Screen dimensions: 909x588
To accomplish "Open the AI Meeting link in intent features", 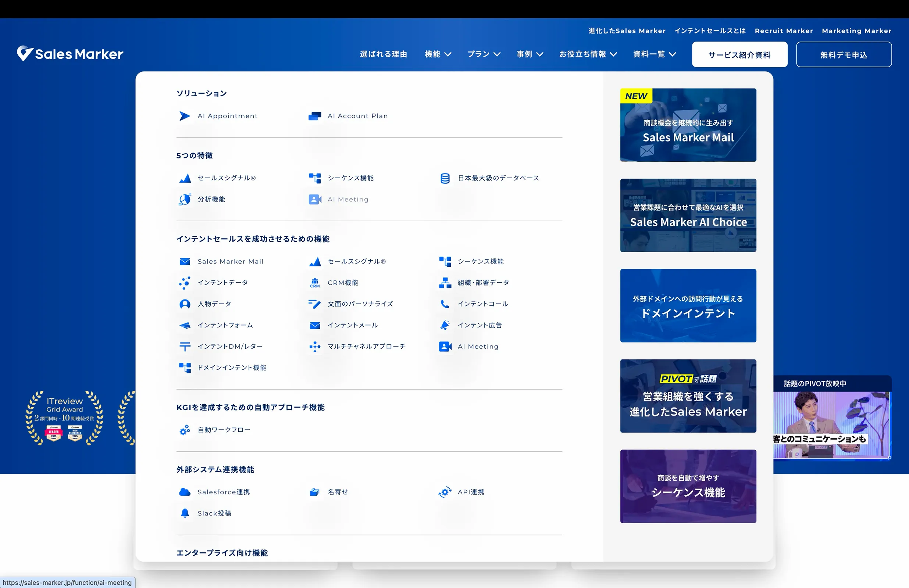I will click(x=478, y=347).
